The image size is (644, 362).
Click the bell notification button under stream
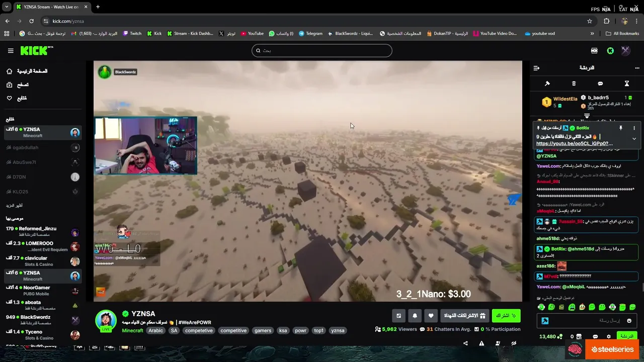point(415,316)
